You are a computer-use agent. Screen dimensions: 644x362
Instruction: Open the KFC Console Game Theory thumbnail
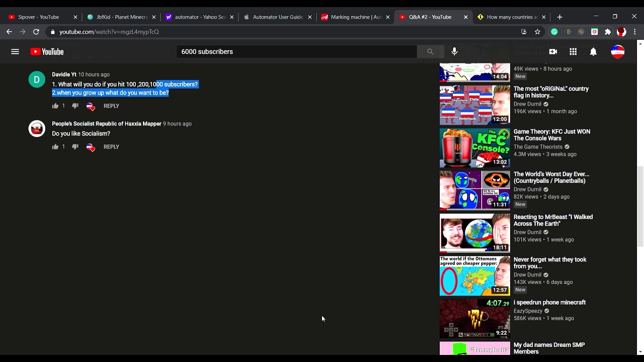(474, 148)
